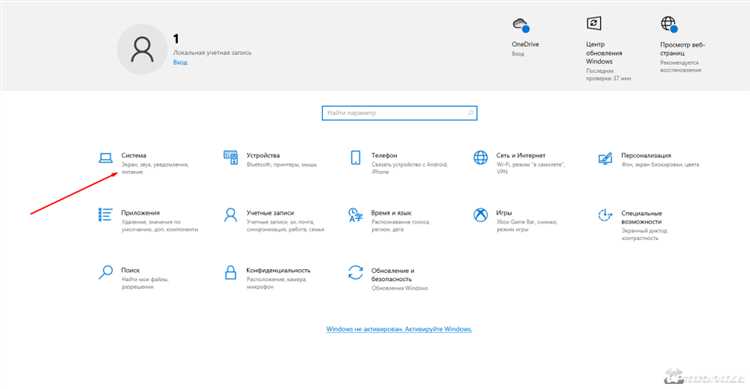
Task: Open the Специальные возможности icon
Action: click(x=605, y=215)
